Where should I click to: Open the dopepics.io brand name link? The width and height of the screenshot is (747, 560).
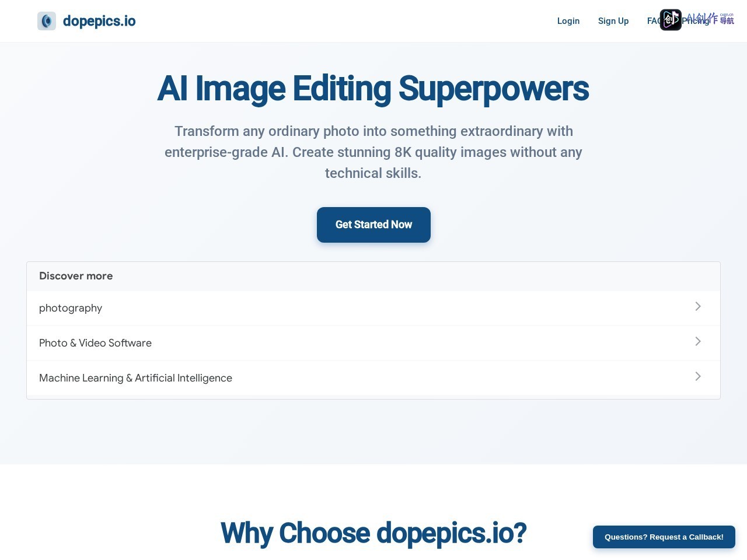click(99, 21)
